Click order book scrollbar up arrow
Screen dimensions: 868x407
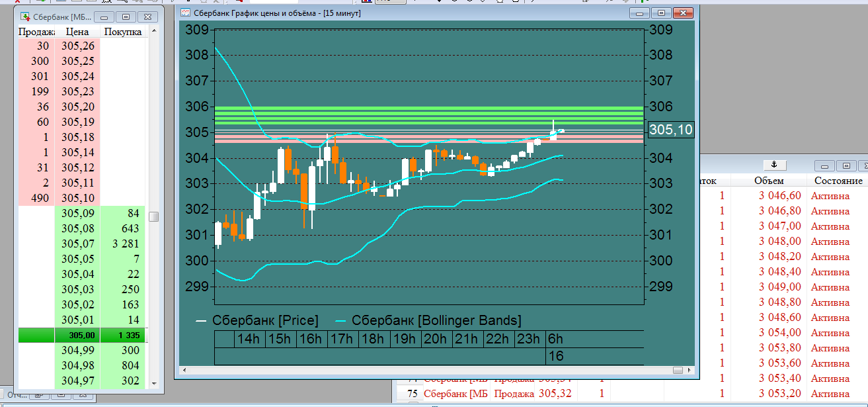(154, 31)
